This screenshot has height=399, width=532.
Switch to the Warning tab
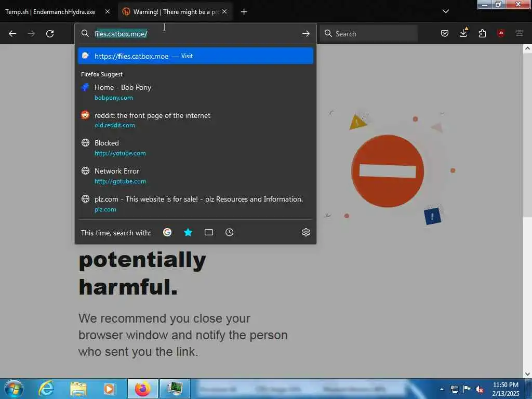coord(175,12)
